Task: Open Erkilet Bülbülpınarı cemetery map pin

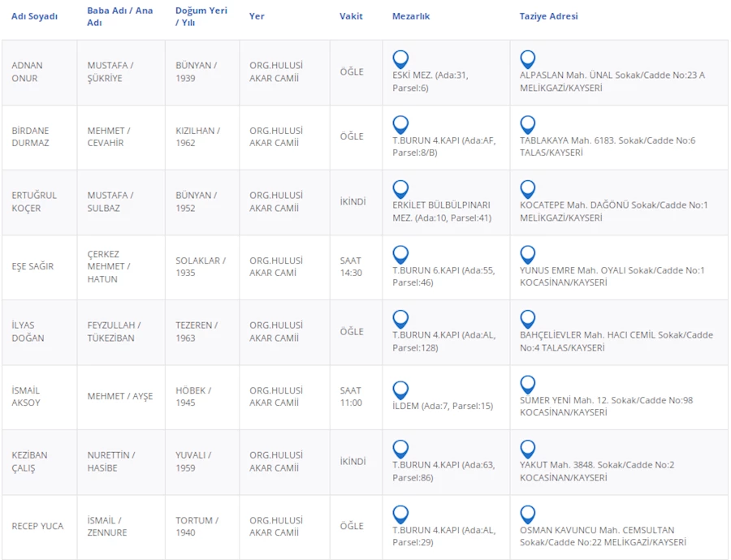Action: pos(400,190)
